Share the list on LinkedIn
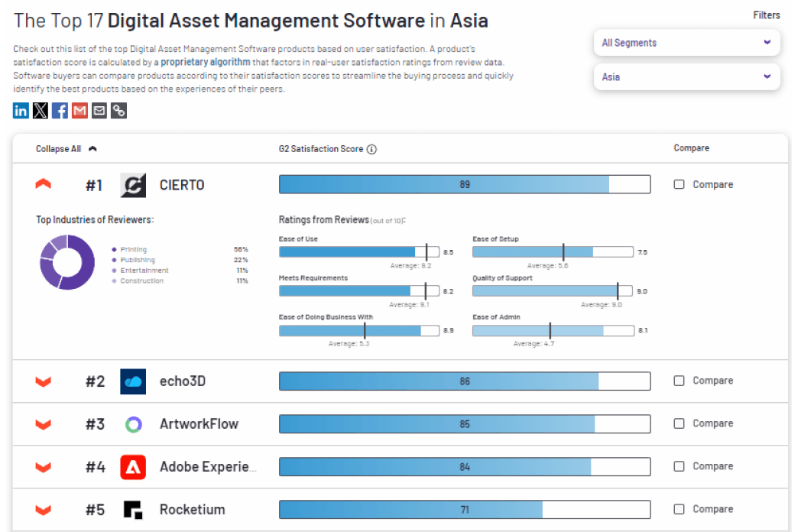801x532 pixels. tap(21, 110)
